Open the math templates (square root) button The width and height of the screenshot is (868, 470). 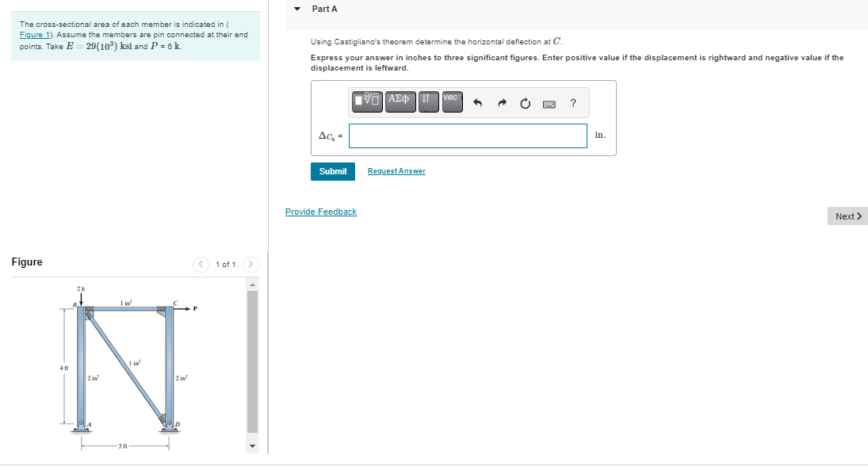[367, 102]
